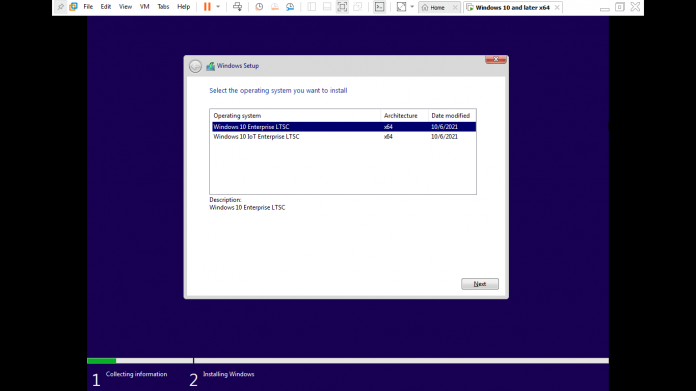Select Windows 10 Enterprise LTSC row

(344, 126)
